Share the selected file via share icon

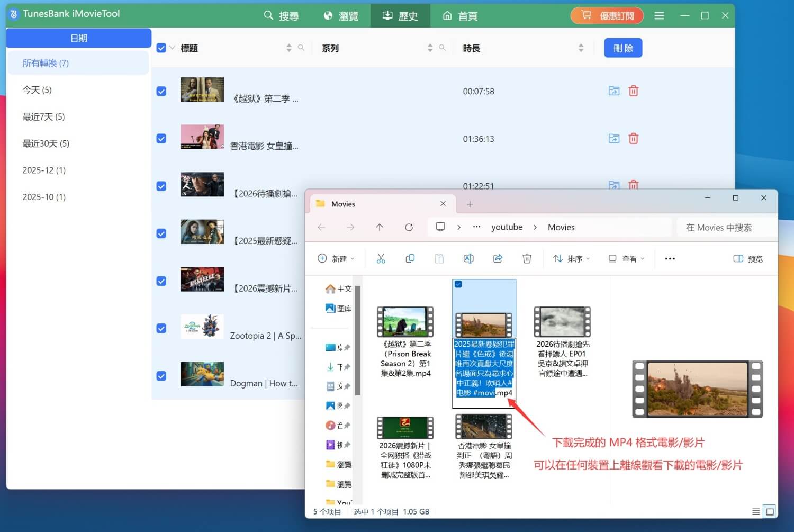pyautogui.click(x=497, y=258)
